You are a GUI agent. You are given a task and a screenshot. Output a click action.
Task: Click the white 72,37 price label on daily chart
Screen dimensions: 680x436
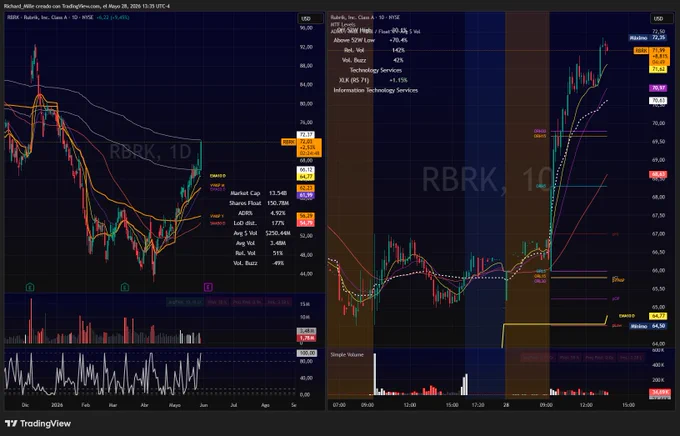point(306,135)
